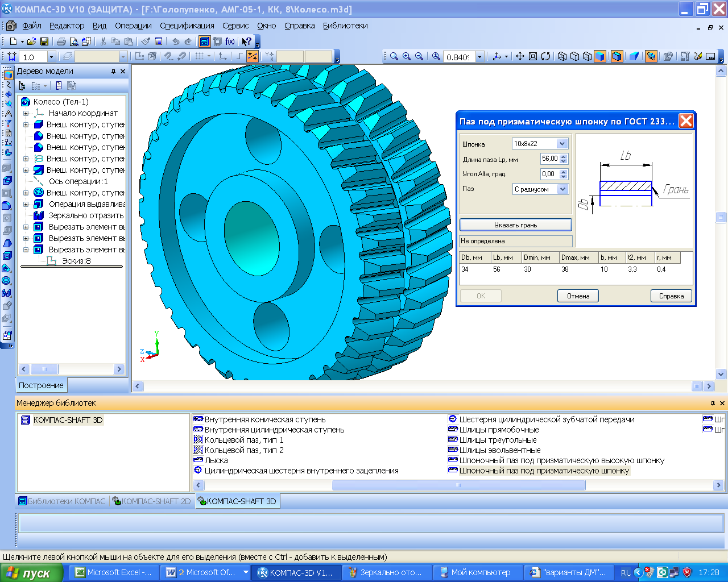
Task: Switch to КОМПАС-SHAFT 2D tab
Action: (x=151, y=501)
